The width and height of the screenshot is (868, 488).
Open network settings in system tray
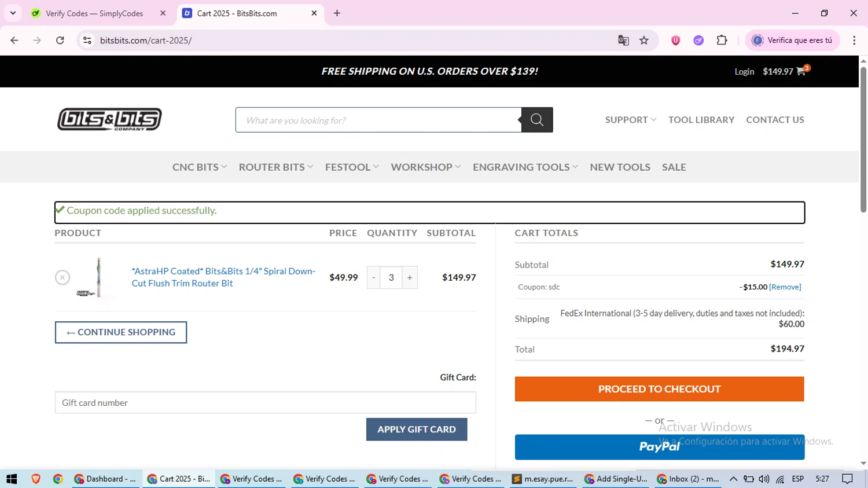pos(780,479)
